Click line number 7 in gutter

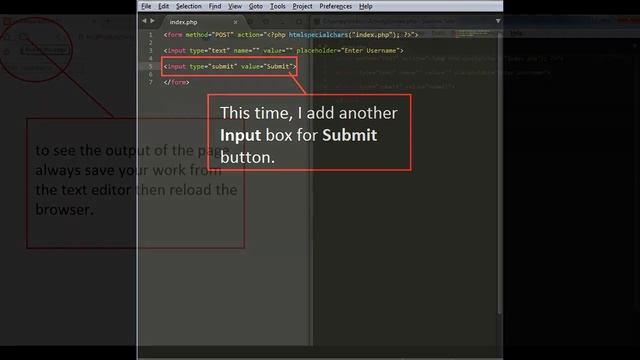click(150, 82)
